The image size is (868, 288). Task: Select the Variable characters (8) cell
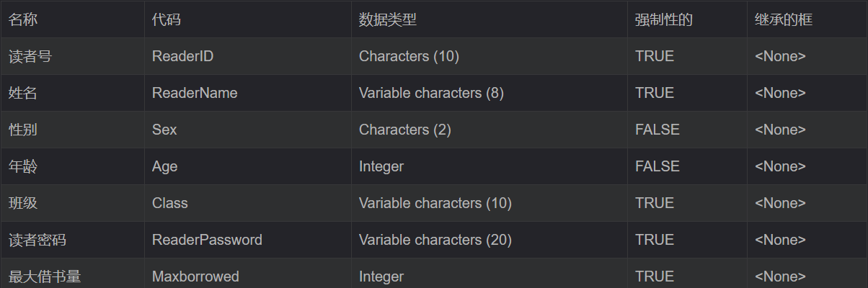pos(431,93)
